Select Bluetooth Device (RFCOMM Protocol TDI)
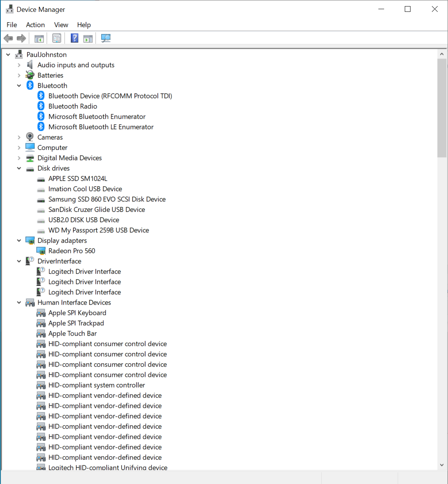Screen dimensions: 448x484 coord(110,96)
